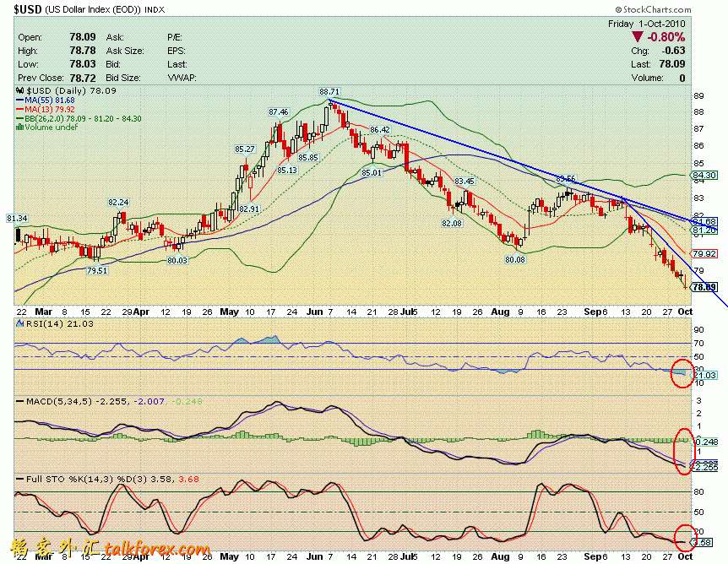Click the 80.08 August low label
728x564 pixels.
click(x=515, y=259)
